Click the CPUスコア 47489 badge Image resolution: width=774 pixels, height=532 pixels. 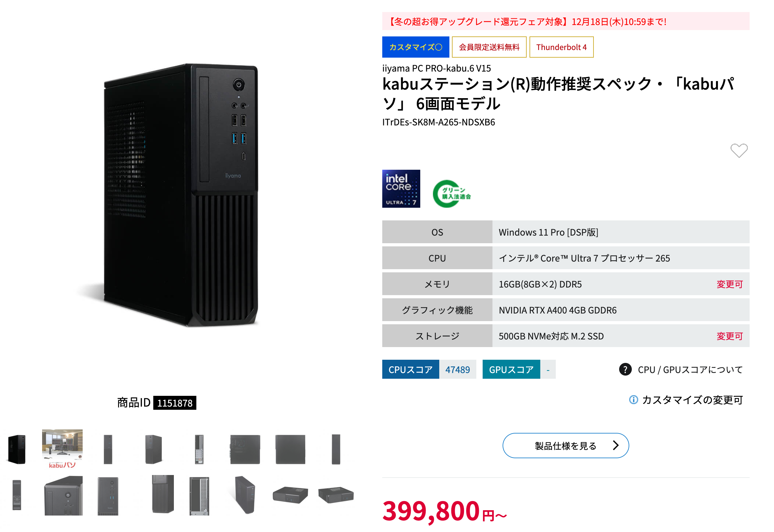[429, 369]
